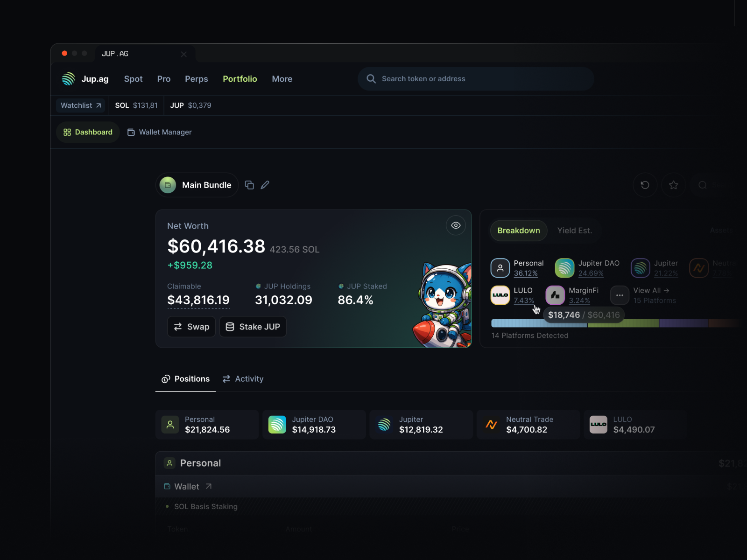The height and width of the screenshot is (560, 747).
Task: Open the Pro navigation item
Action: point(164,79)
